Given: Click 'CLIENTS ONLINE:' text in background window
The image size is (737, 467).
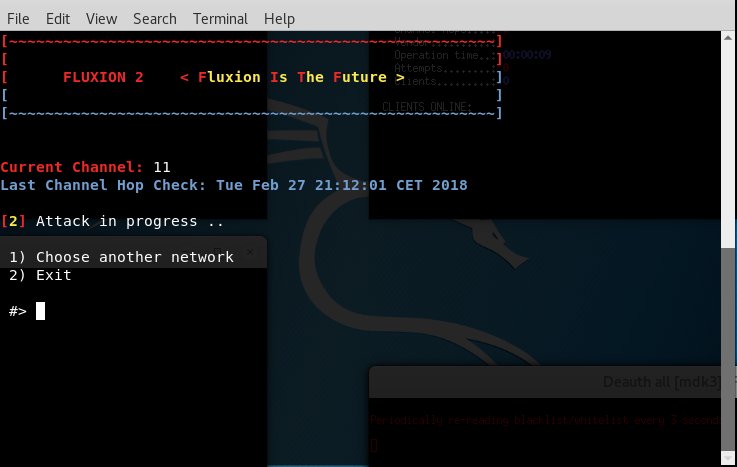Looking at the screenshot, I should coord(427,107).
